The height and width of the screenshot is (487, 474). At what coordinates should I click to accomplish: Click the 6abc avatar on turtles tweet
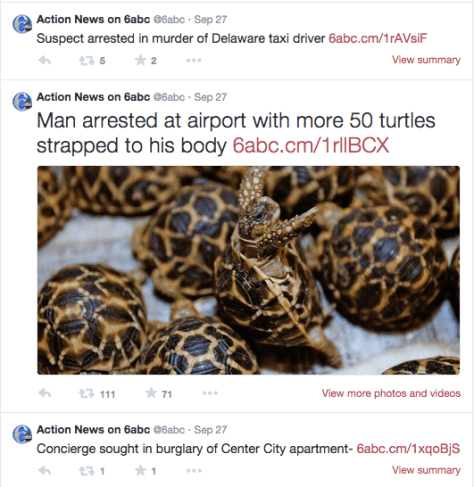[22, 101]
